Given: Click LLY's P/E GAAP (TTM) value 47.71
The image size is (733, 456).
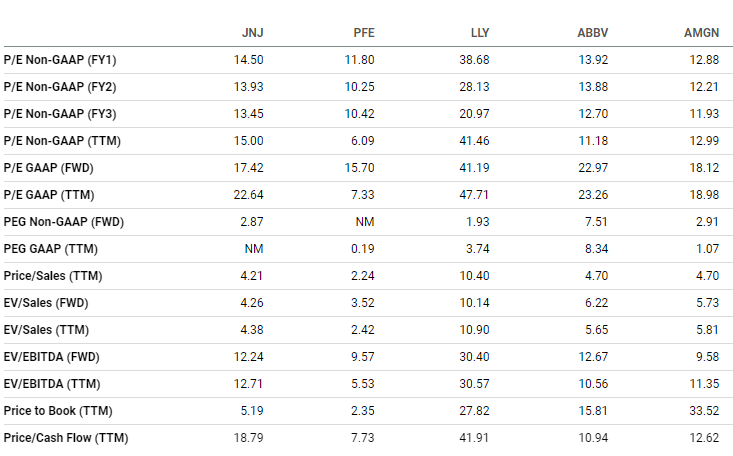Looking at the screenshot, I should coord(474,195).
